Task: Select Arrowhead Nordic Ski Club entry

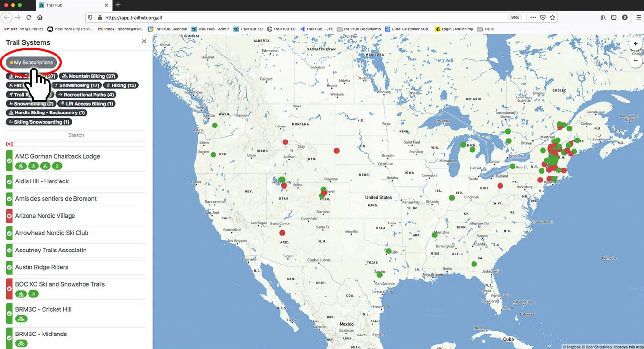Action: coord(76,233)
